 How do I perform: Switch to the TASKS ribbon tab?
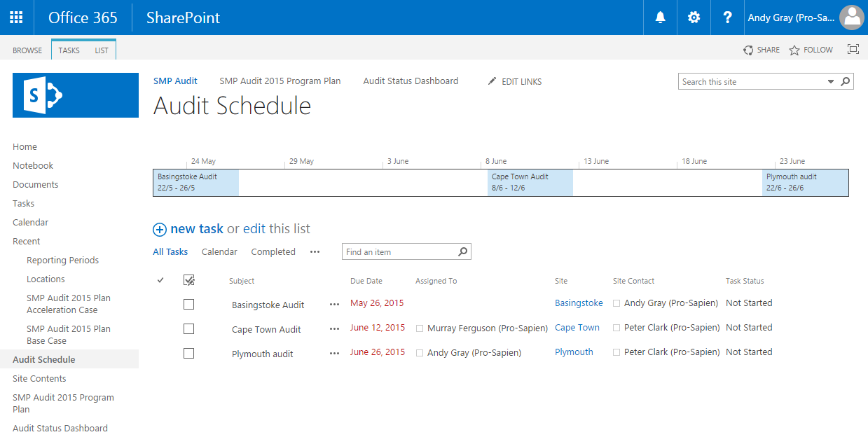coord(69,50)
